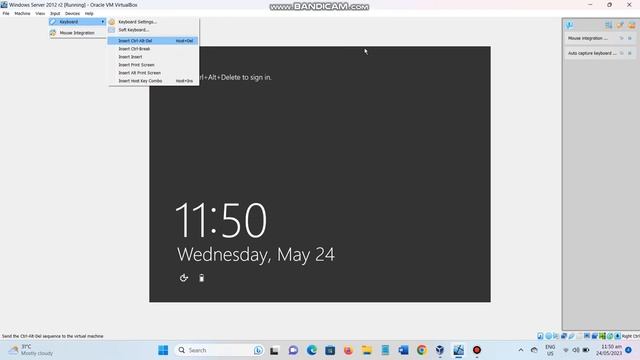Click the network status bar icon
Image resolution: width=640 pixels, height=360 pixels.
pyautogui.click(x=564, y=336)
